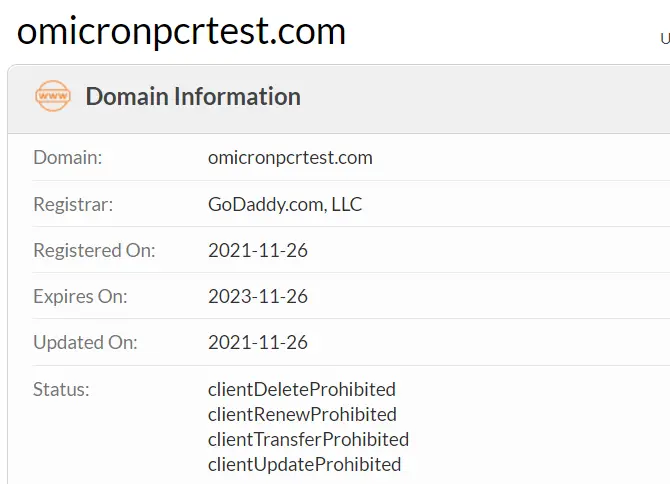Click the Domain Information panel header bar
Screen dimensions: 670x484
point(339,99)
